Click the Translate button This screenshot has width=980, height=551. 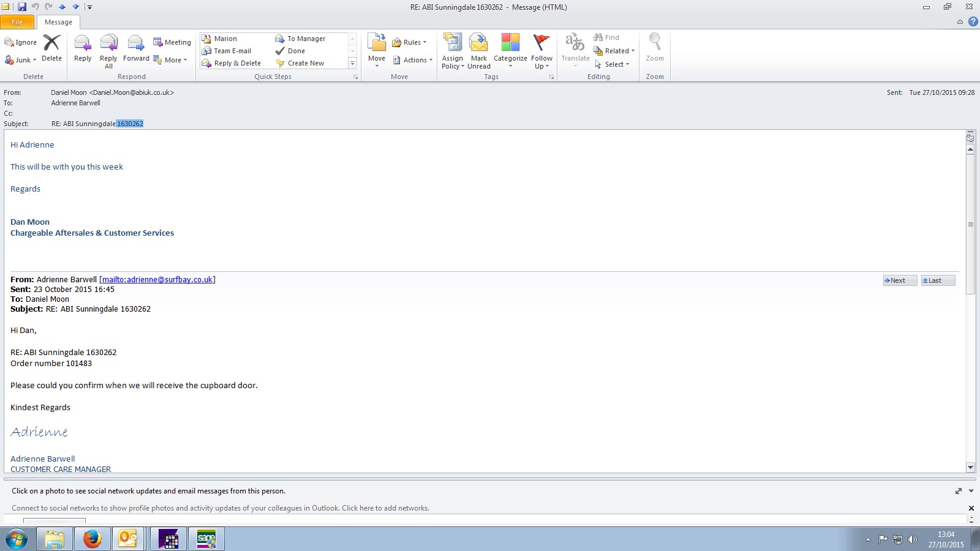pyautogui.click(x=575, y=51)
